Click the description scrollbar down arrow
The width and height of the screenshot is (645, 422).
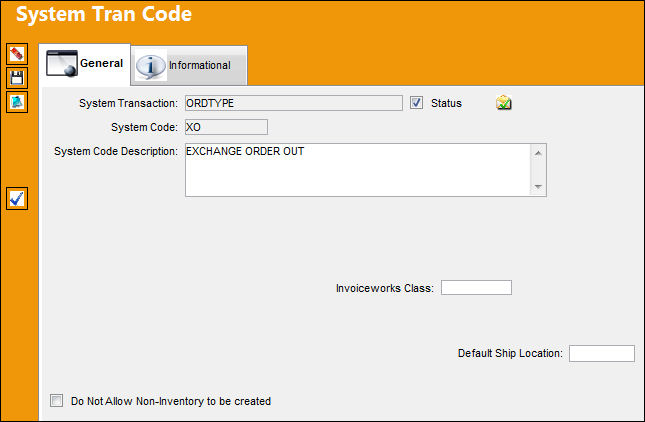tap(538, 187)
